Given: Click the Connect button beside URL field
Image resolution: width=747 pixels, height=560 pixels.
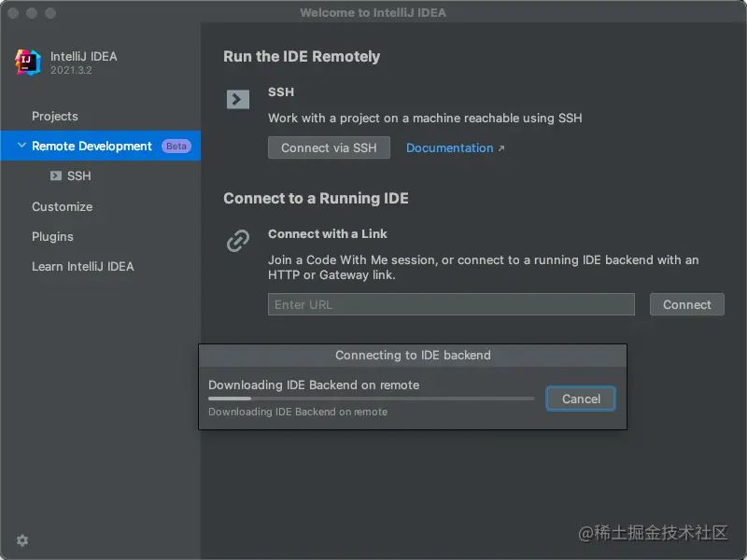Looking at the screenshot, I should (x=686, y=304).
